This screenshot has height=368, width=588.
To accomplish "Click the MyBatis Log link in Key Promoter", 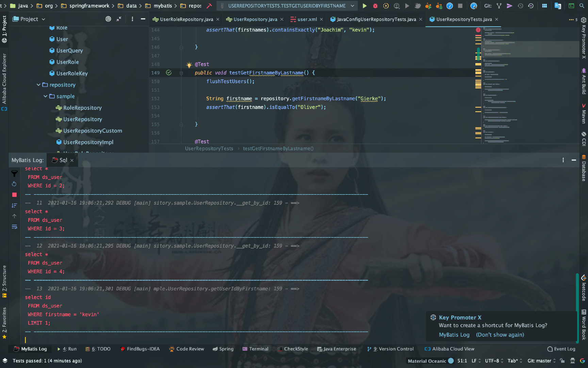I will point(454,335).
